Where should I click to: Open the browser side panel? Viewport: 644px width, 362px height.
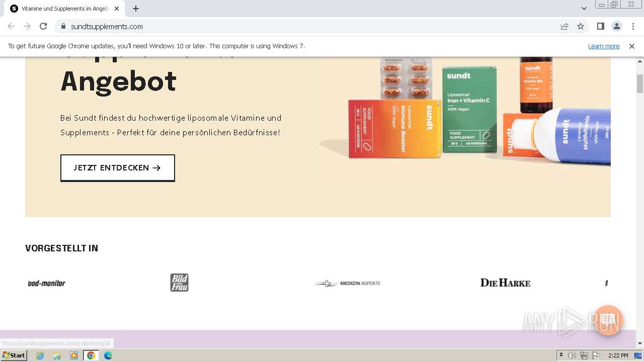point(600,26)
